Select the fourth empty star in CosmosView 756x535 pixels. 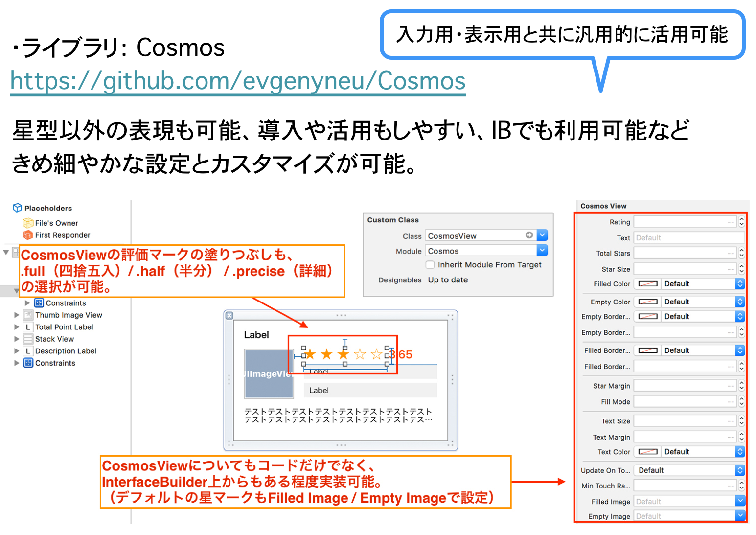pyautogui.click(x=360, y=354)
